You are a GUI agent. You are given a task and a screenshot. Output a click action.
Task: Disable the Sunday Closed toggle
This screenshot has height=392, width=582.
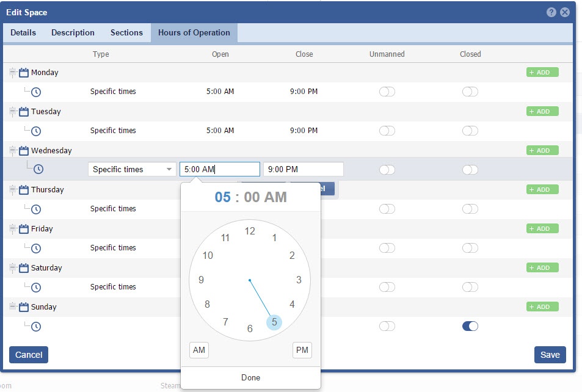click(x=470, y=326)
